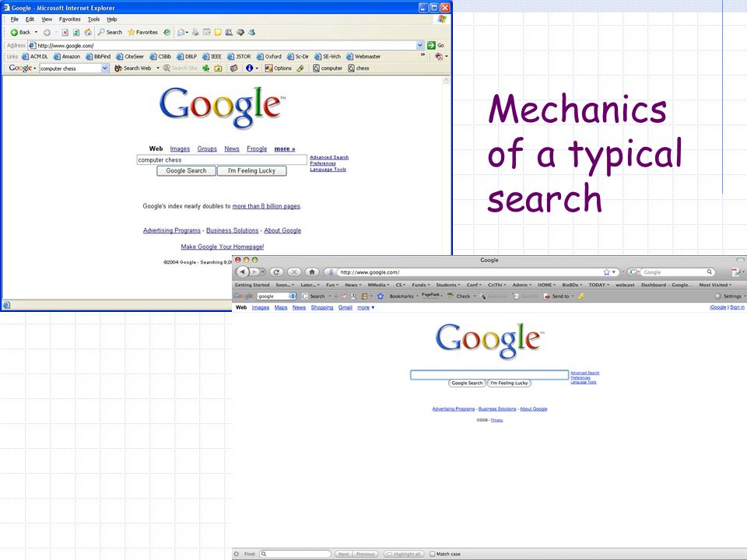The image size is (747, 560).
Task: Open Settings in the Firefox Google Toolbar
Action: tap(728, 296)
